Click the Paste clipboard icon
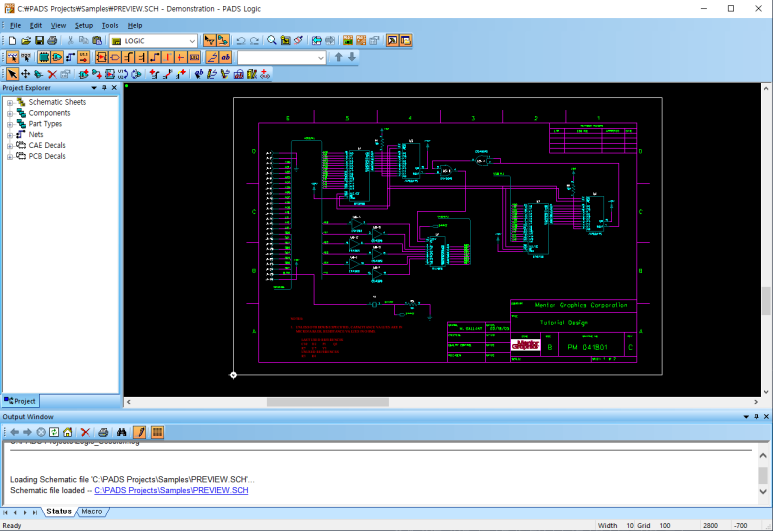 pyautogui.click(x=97, y=40)
